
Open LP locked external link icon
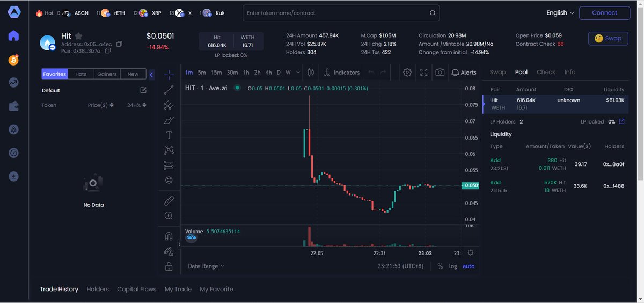[621, 121]
